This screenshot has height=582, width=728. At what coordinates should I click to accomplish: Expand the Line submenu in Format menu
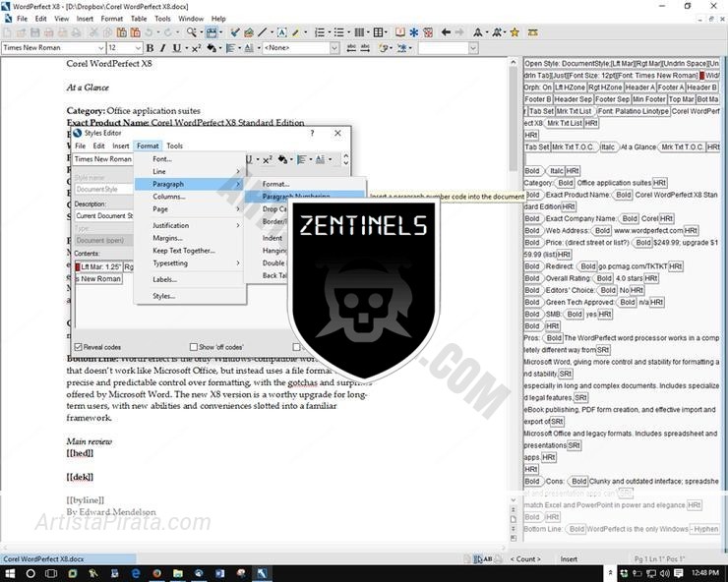coord(190,172)
